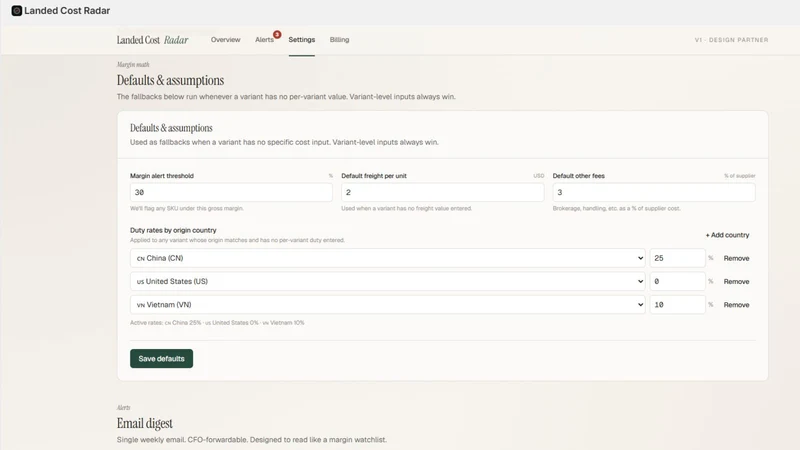Click the Active rates summary line
The height and width of the screenshot is (450, 800).
tap(217, 322)
